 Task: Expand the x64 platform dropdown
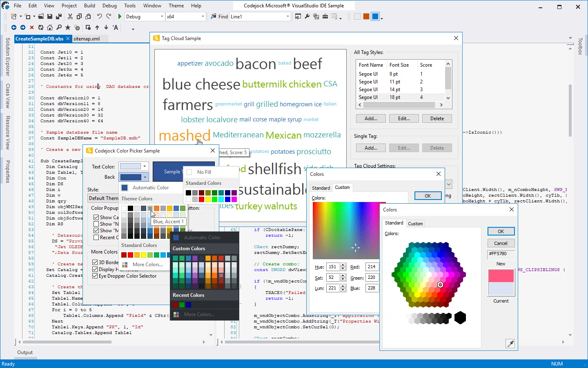pos(203,16)
